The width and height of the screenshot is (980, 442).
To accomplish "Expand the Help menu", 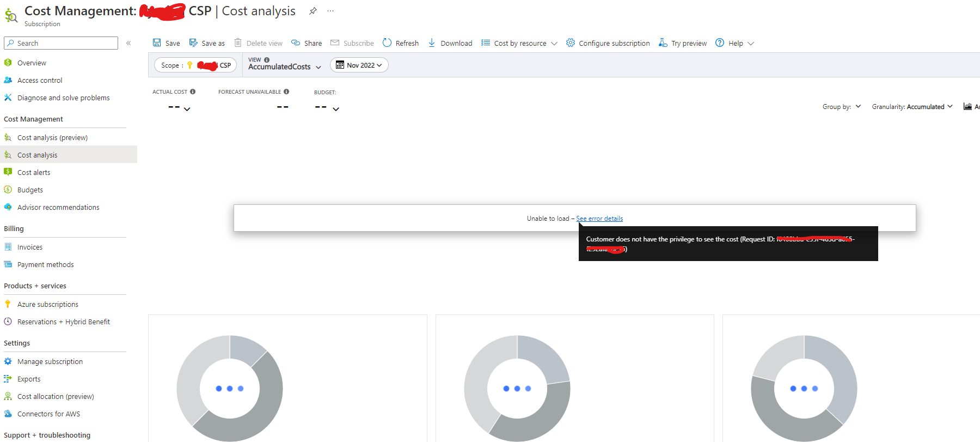I will [x=735, y=43].
